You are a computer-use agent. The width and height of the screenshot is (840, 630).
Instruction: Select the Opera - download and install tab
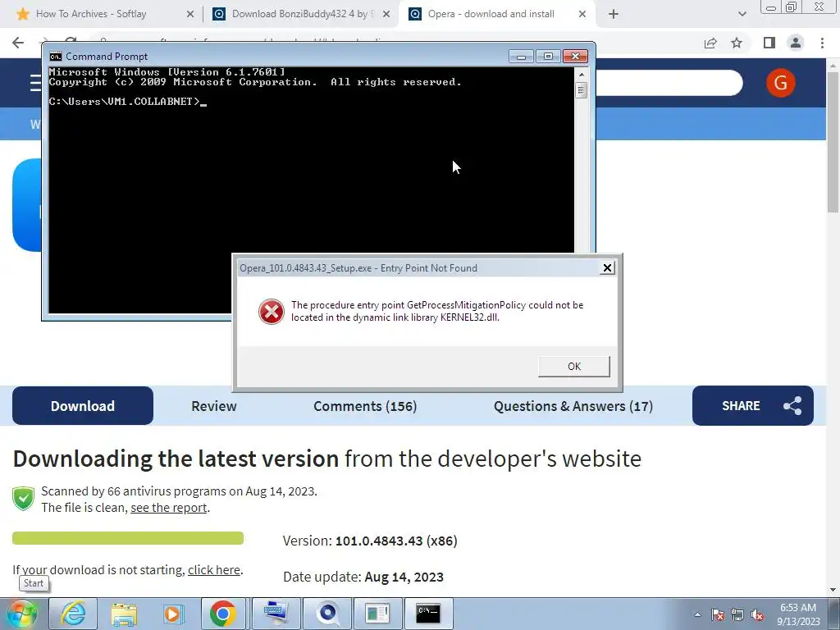click(x=491, y=14)
